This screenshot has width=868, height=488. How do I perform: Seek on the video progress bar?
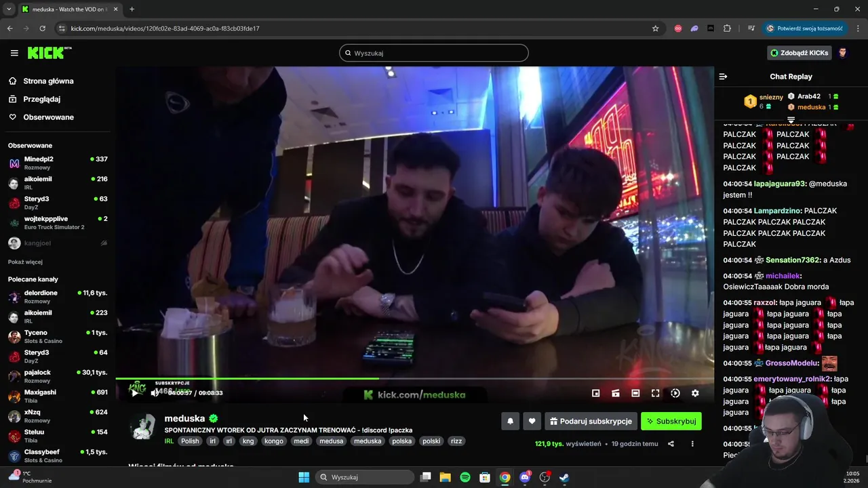414,378
